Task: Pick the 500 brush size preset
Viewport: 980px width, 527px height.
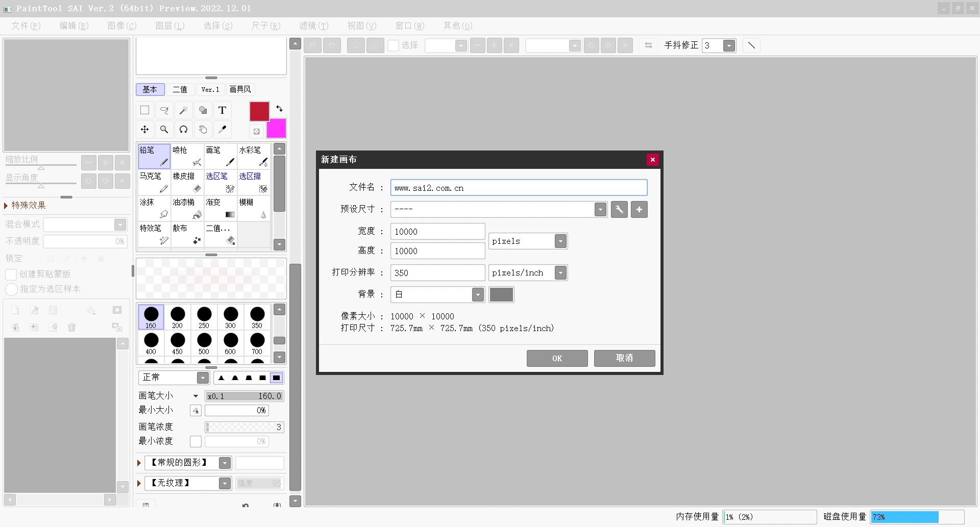Action: coord(204,343)
